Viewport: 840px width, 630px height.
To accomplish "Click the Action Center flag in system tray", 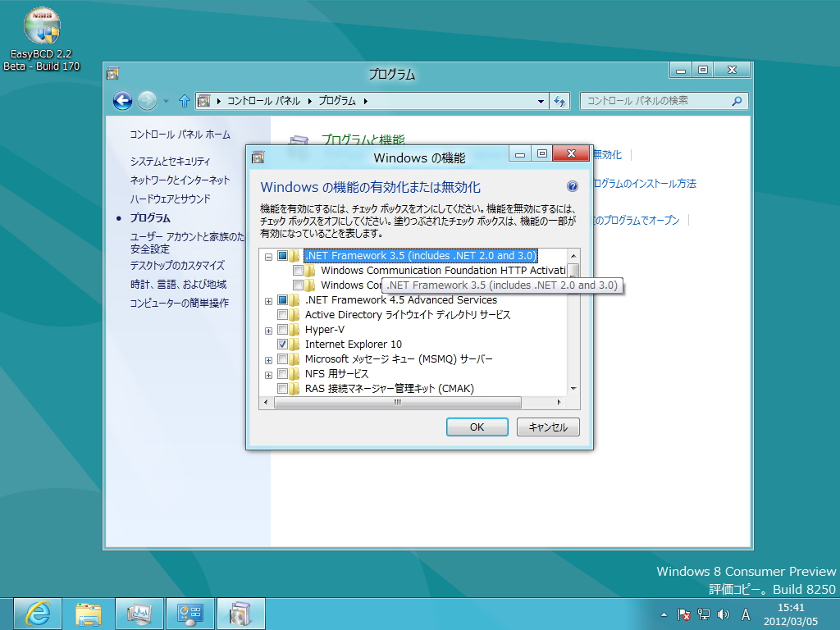I will [683, 613].
